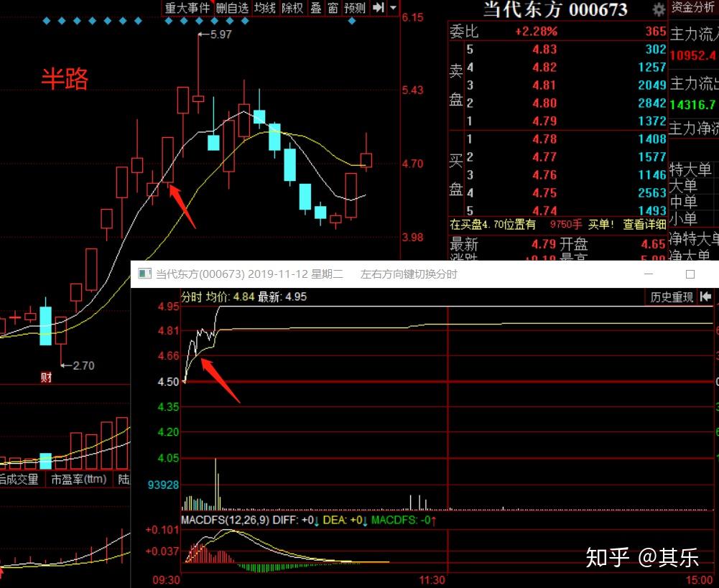Switch to the 市盈率(ttm) indicator tab

pos(79,480)
